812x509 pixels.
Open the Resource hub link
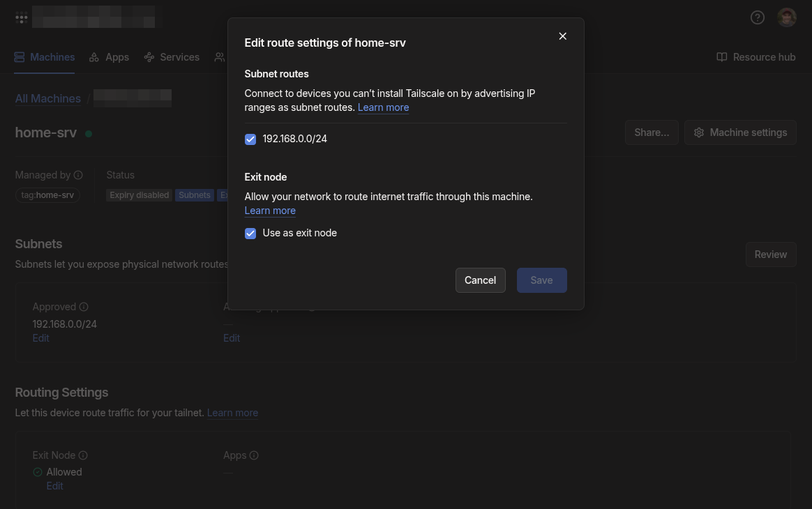coord(756,57)
